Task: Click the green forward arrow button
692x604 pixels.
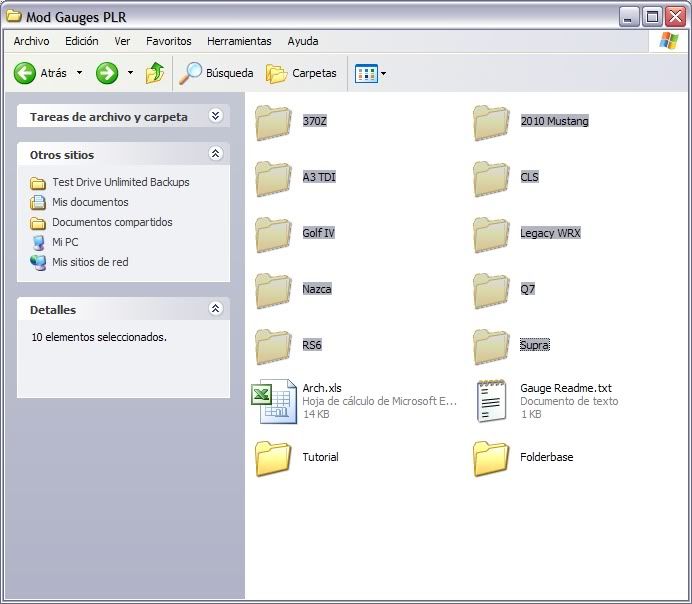Action: (x=107, y=73)
